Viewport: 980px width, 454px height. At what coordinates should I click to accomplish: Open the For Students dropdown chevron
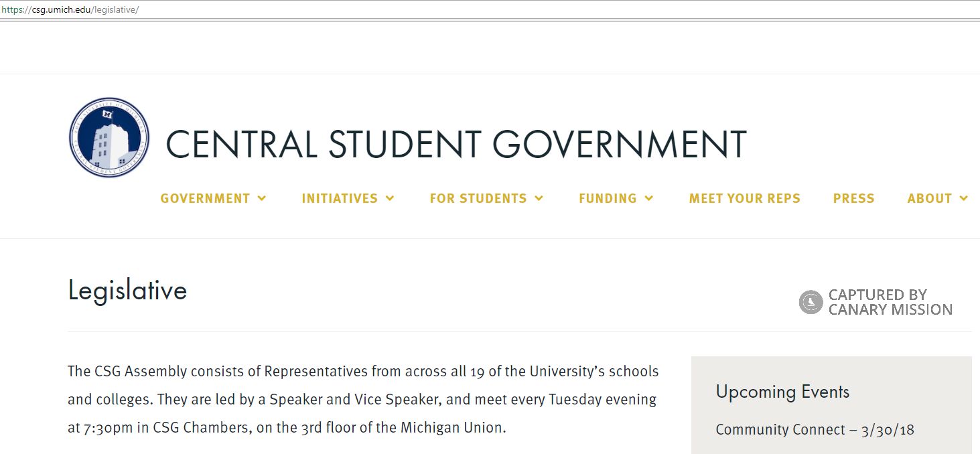point(539,198)
